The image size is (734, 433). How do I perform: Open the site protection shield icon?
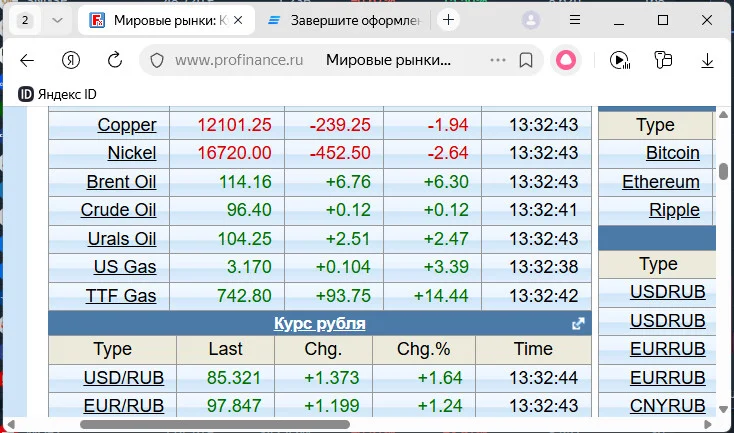click(157, 60)
